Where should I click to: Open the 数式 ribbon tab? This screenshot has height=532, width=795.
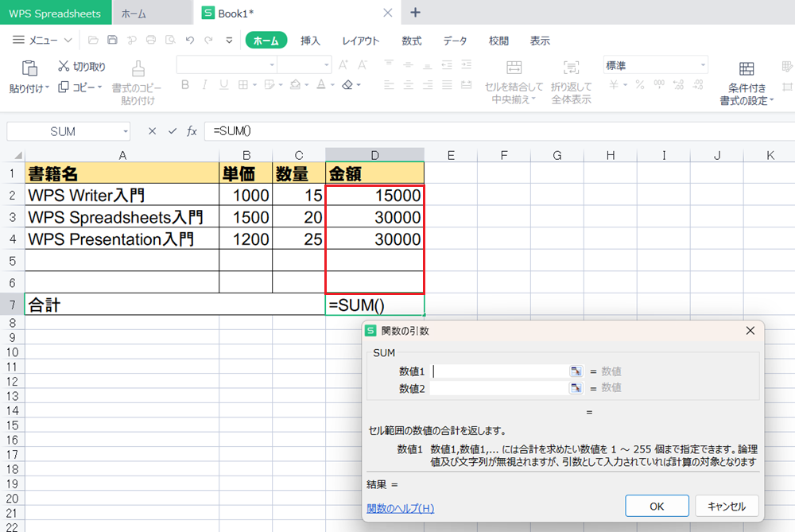(411, 41)
